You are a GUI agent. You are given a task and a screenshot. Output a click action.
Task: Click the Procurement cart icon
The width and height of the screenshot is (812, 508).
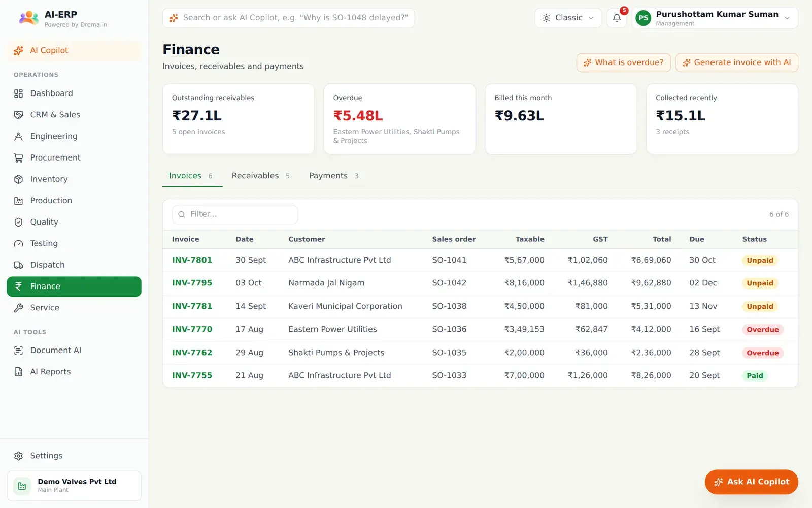19,157
